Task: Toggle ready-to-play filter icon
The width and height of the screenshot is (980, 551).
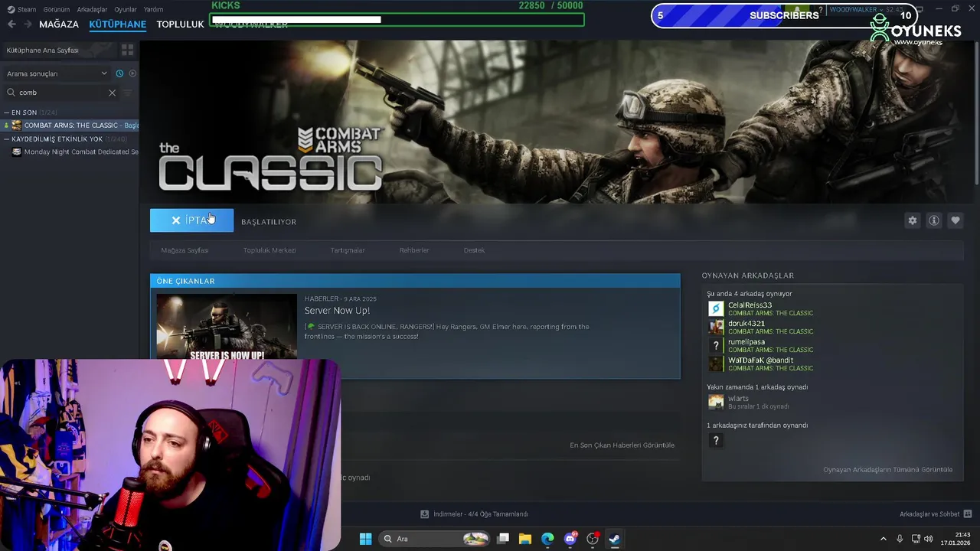Action: pyautogui.click(x=132, y=73)
